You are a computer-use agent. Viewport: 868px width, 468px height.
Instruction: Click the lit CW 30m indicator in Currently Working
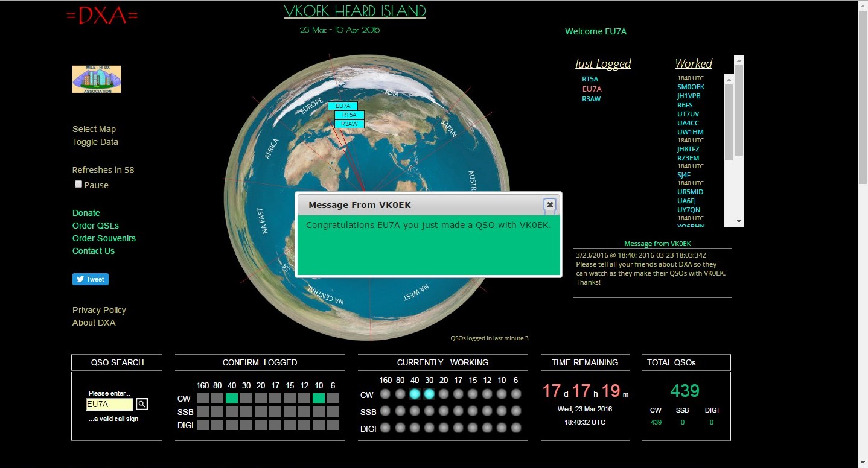(429, 394)
